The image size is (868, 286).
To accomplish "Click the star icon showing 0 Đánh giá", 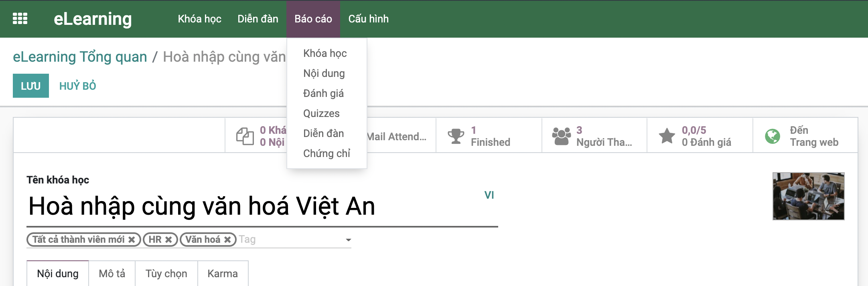I will pos(667,135).
